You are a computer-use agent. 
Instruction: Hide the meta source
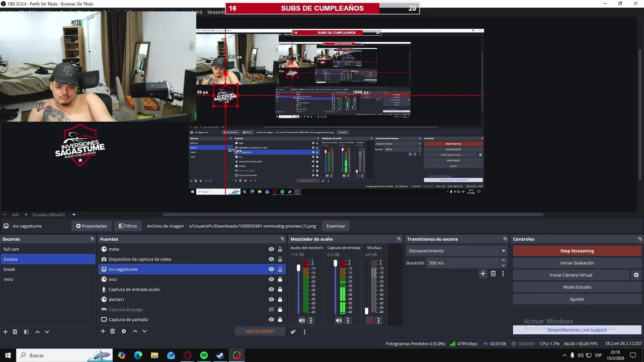(271, 249)
